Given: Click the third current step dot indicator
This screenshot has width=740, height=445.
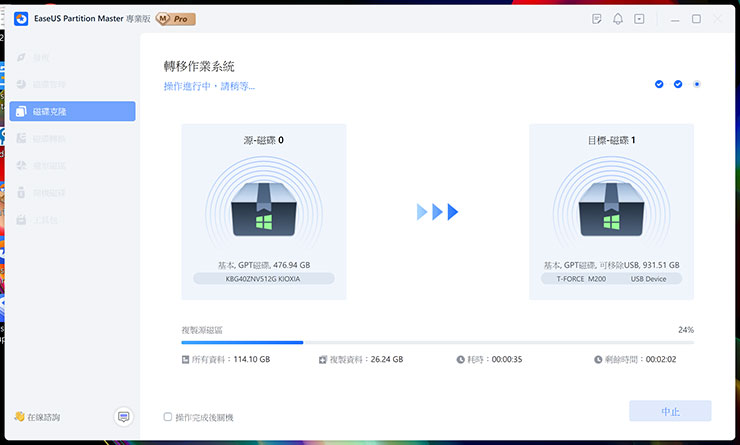Looking at the screenshot, I should coord(697,84).
